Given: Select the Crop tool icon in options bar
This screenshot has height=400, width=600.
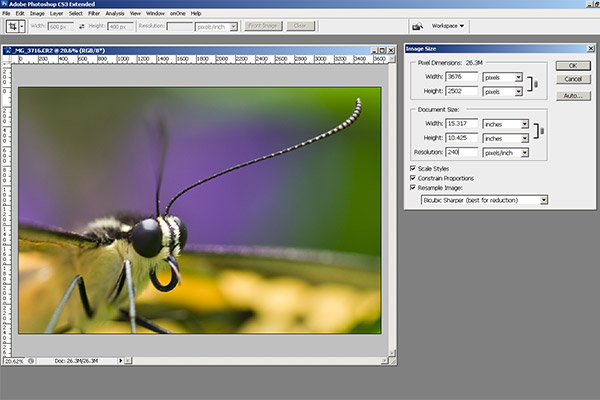Looking at the screenshot, I should tap(14, 27).
